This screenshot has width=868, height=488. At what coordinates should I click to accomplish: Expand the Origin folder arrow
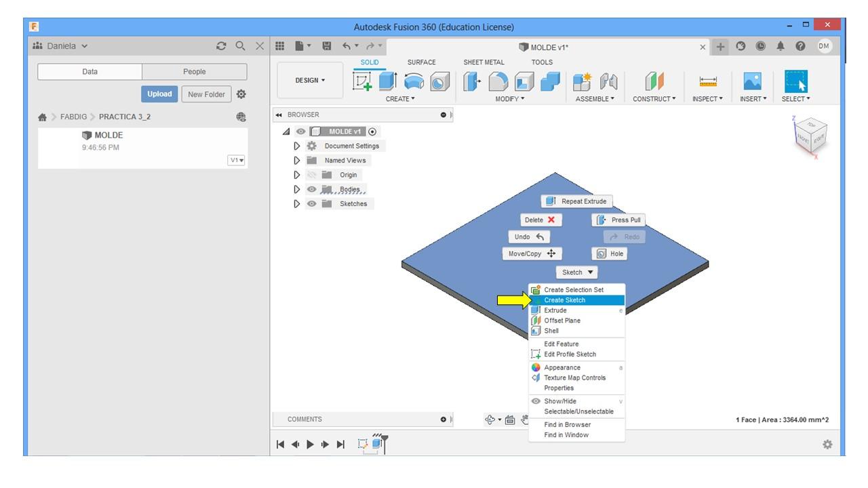click(297, 175)
